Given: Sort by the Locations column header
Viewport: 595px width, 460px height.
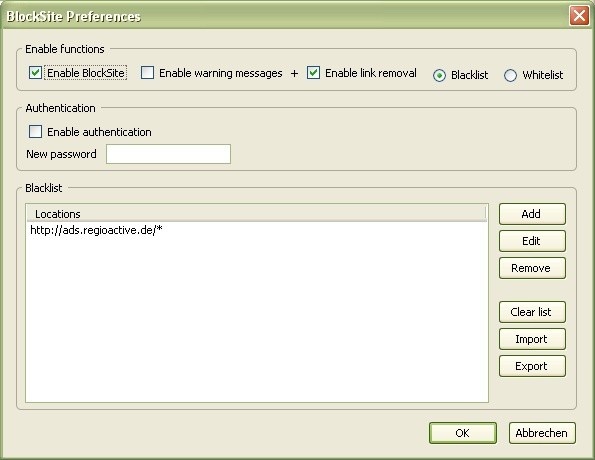Looking at the screenshot, I should click(257, 214).
